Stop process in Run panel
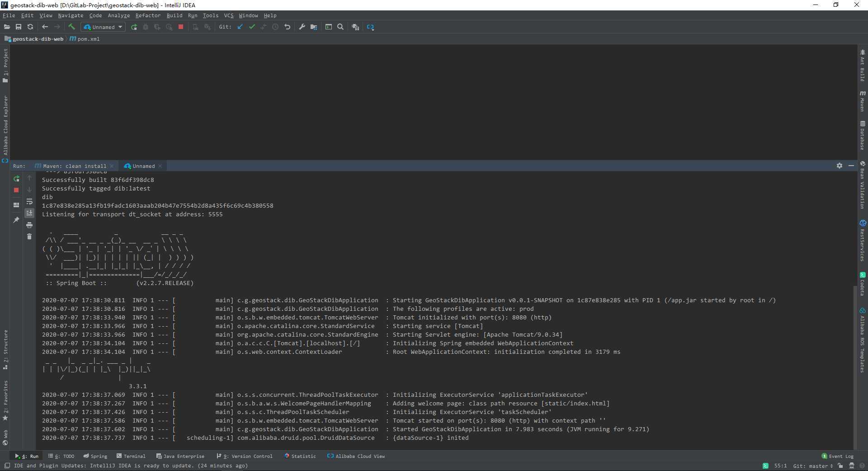868x471 pixels. click(x=16, y=190)
